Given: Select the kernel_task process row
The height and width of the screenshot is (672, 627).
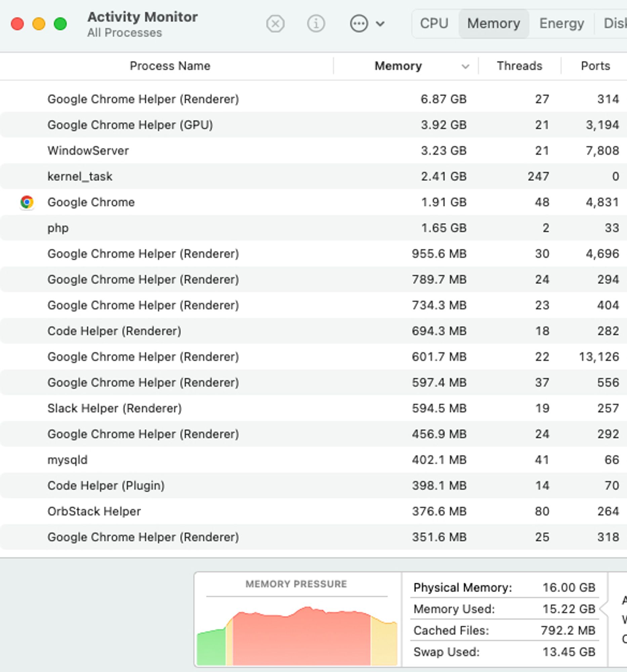Looking at the screenshot, I should pos(313,176).
